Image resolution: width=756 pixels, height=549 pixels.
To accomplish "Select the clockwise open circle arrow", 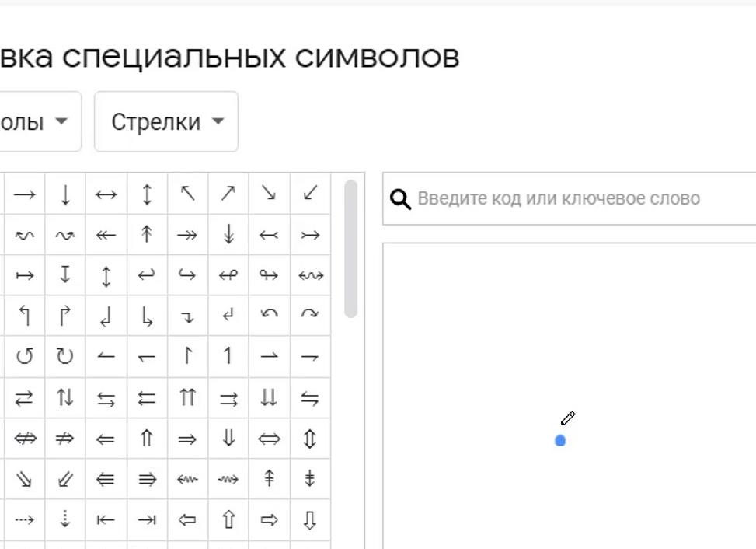I will coord(65,355).
